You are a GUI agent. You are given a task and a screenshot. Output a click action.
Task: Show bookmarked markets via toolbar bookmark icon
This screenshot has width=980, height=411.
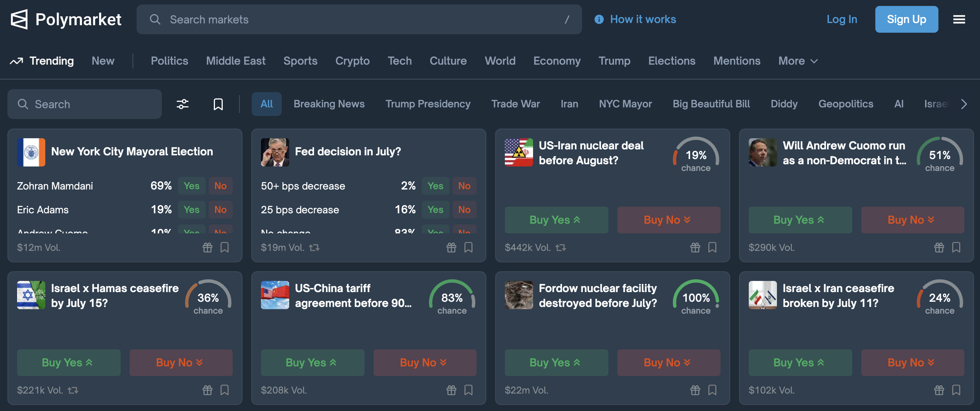(x=218, y=104)
